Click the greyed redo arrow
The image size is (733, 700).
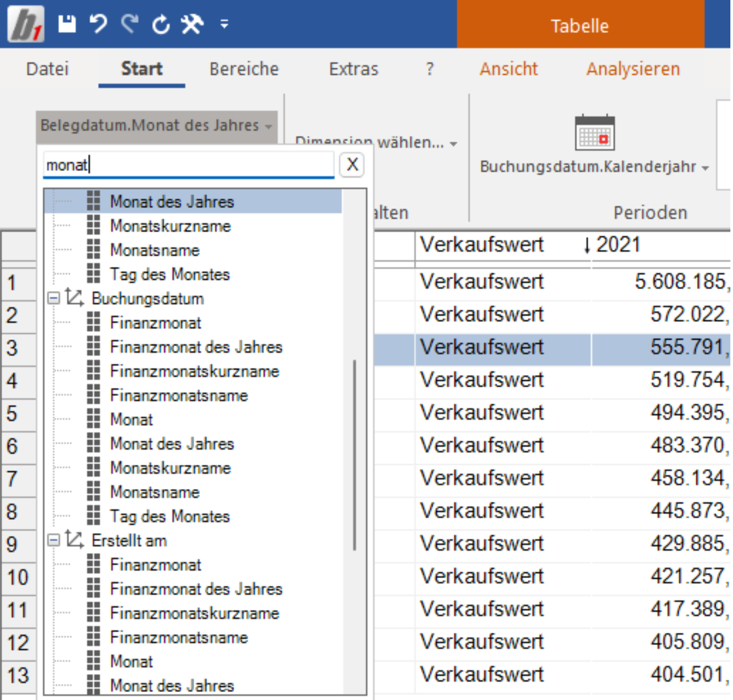(x=130, y=24)
